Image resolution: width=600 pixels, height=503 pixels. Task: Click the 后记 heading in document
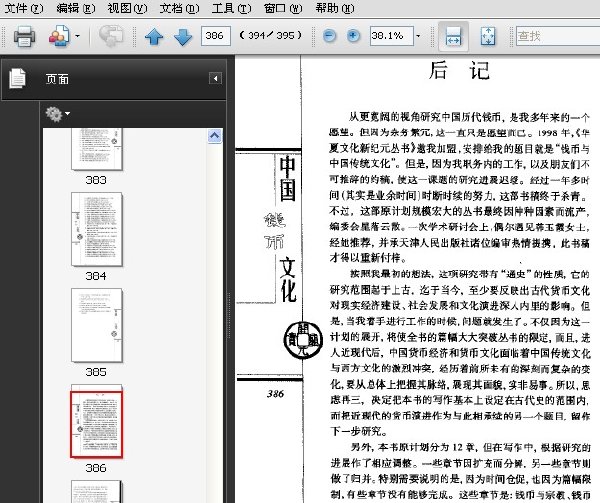(459, 71)
